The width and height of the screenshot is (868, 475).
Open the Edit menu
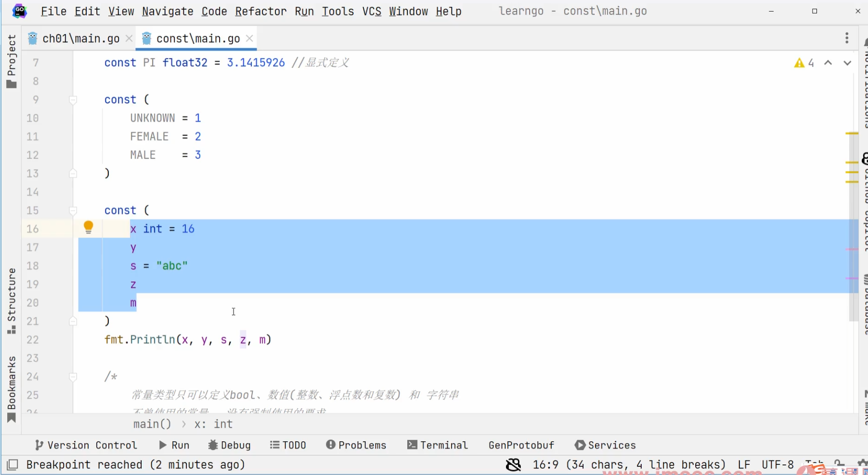(87, 11)
